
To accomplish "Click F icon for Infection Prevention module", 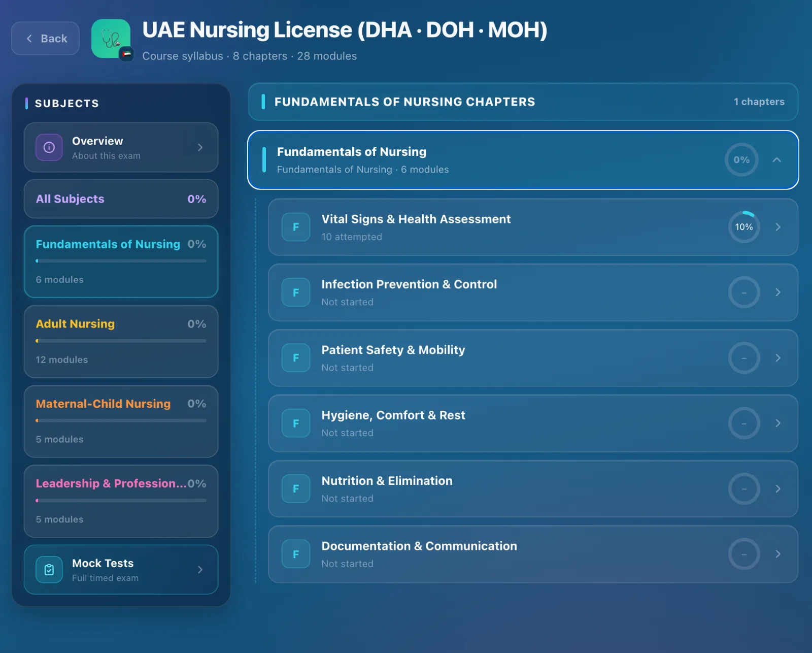I will (x=296, y=292).
